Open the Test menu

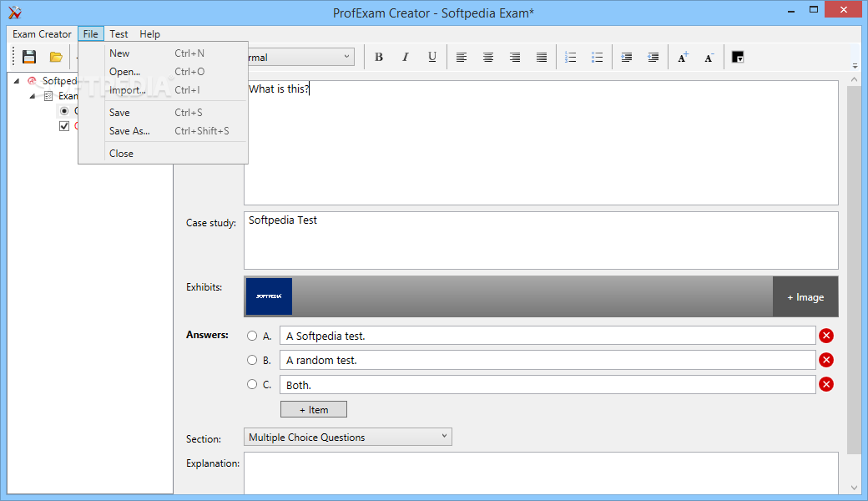tap(119, 33)
